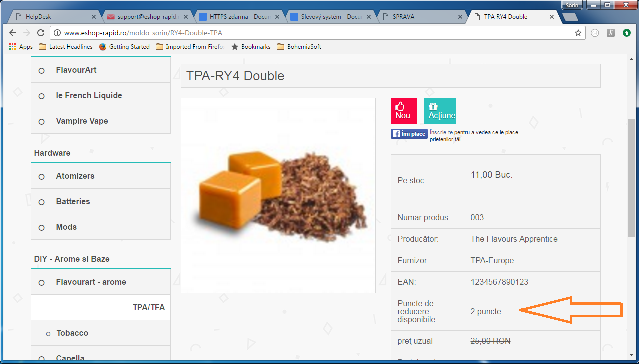The height and width of the screenshot is (364, 639).
Task: Open the Atomizers category
Action: 101,176
